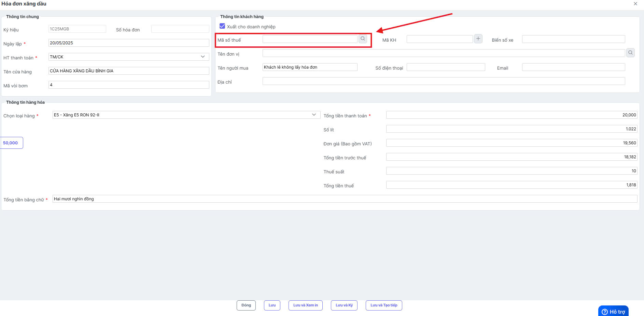Click the Thông tin chung heading
Image resolution: width=644 pixels, height=316 pixels.
point(23,17)
